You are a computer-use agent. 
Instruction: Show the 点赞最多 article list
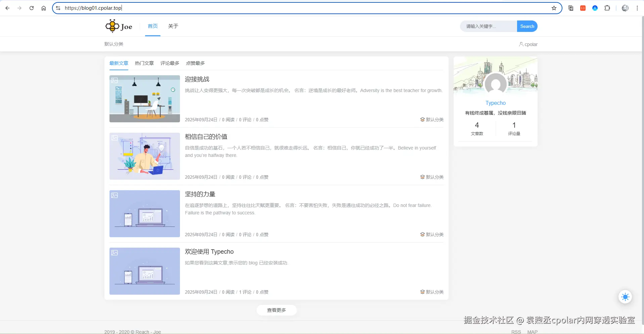coord(195,63)
